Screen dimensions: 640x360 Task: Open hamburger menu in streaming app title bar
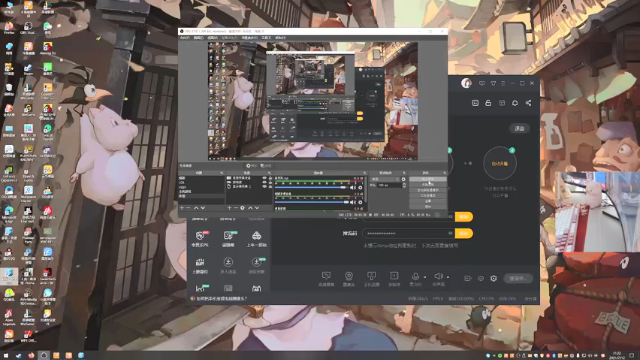[x=503, y=83]
